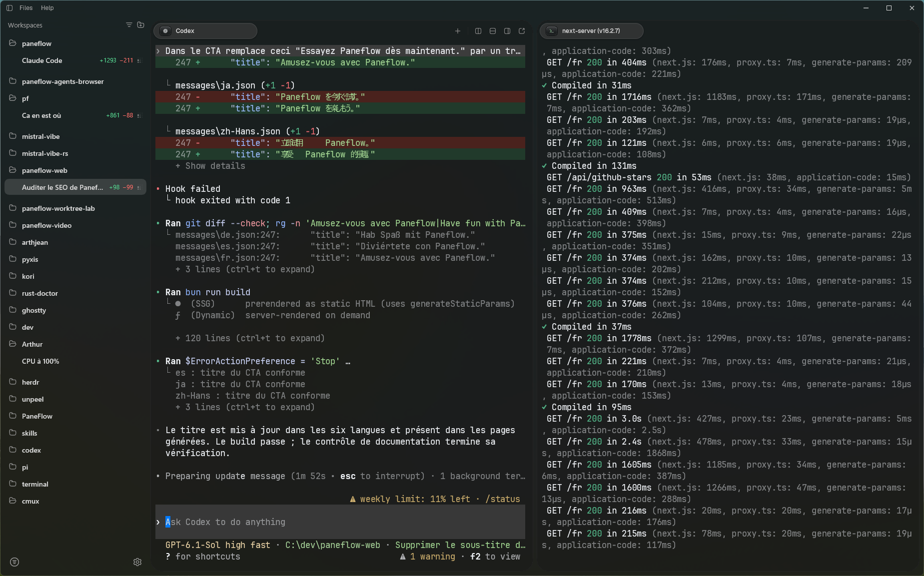Click the Codex logo icon on the tab

[165, 31]
